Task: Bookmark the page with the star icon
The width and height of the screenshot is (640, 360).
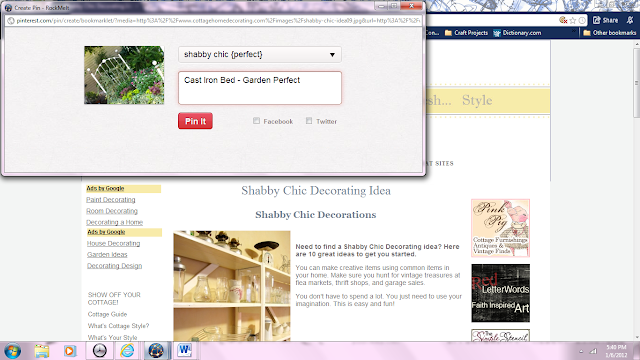Action: [x=573, y=20]
